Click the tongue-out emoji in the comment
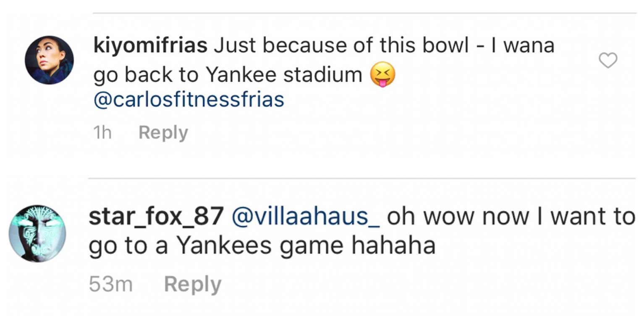This screenshot has width=644, height=316. tap(382, 76)
